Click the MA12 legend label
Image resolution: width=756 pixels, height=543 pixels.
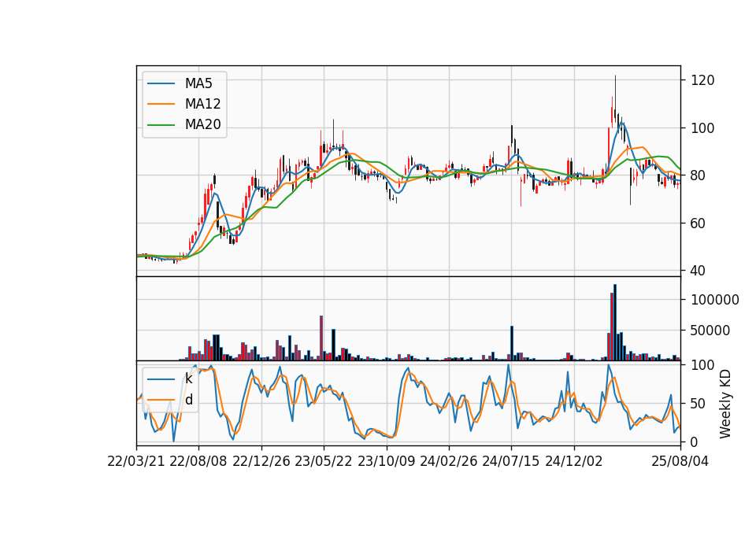(x=202, y=104)
